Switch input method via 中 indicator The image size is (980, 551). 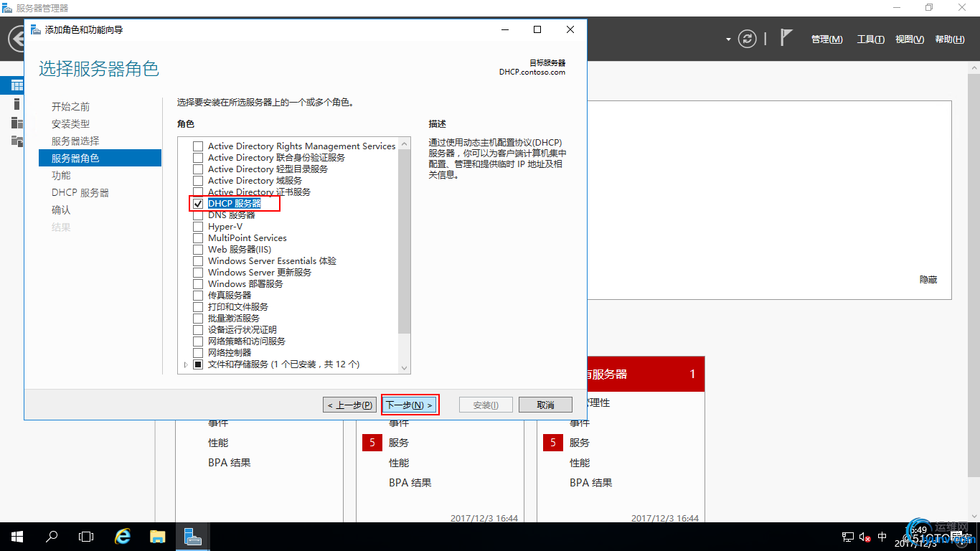coord(882,537)
